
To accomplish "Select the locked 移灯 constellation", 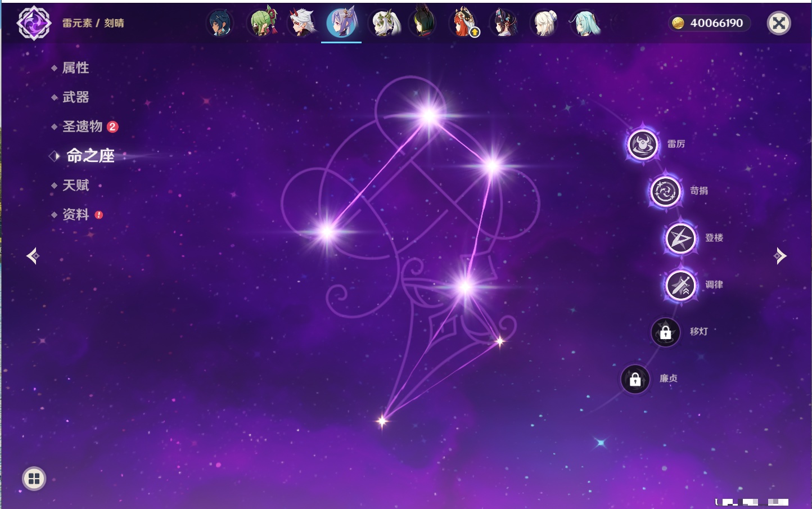I will tap(665, 332).
